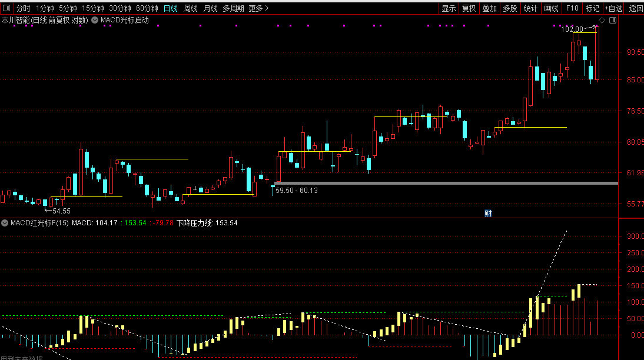
Task: Expand the 更多 timeframe options
Action: click(x=259, y=8)
